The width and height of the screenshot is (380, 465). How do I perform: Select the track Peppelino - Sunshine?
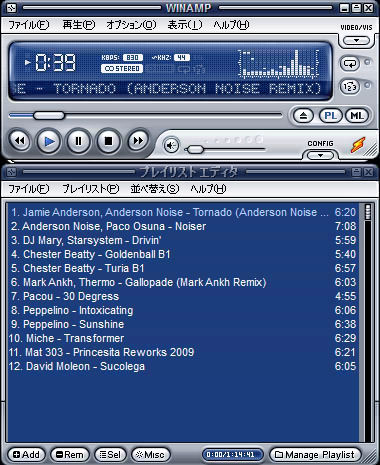click(183, 324)
